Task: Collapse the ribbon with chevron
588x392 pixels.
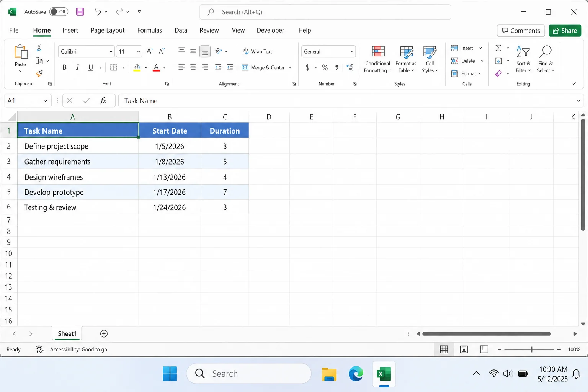Action: pos(573,83)
